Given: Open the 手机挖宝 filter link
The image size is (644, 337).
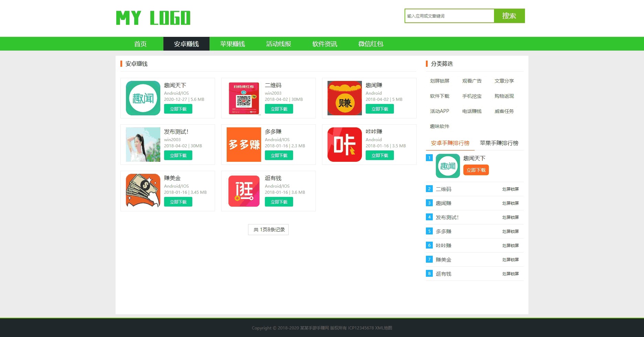Looking at the screenshot, I should (x=472, y=96).
